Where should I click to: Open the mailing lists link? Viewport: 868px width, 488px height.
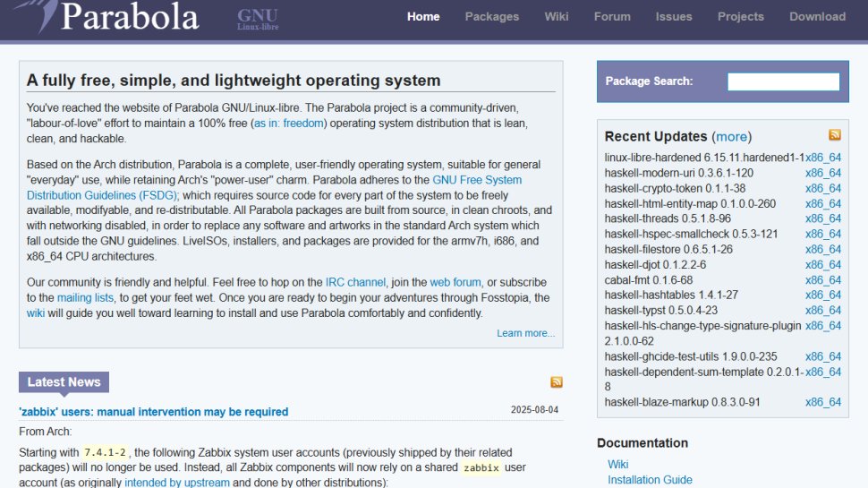pos(85,297)
